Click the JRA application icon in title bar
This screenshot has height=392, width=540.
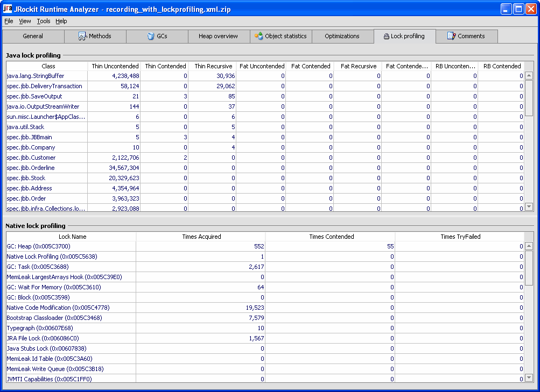(x=7, y=8)
